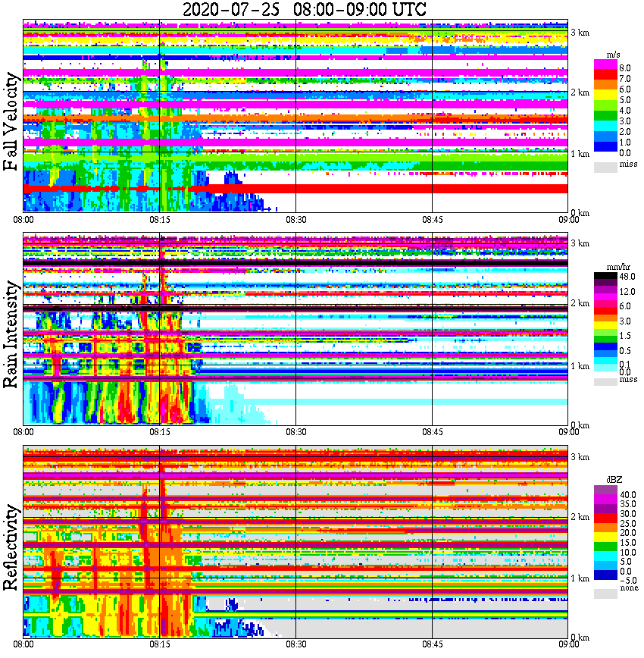Pick the yellow 5.0 swatch in m/s legend
This screenshot has width=644, height=658.
[x=605, y=96]
